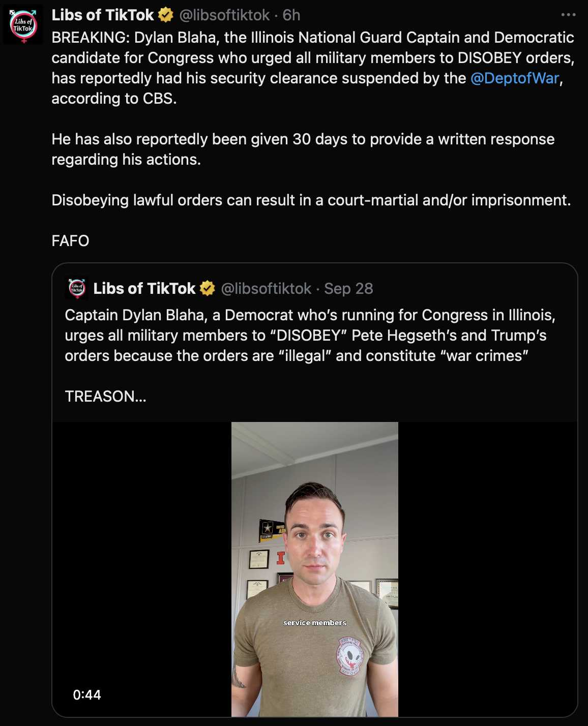Click the verified badge in the quoted tweet
Image resolution: width=588 pixels, height=726 pixels.
[207, 288]
